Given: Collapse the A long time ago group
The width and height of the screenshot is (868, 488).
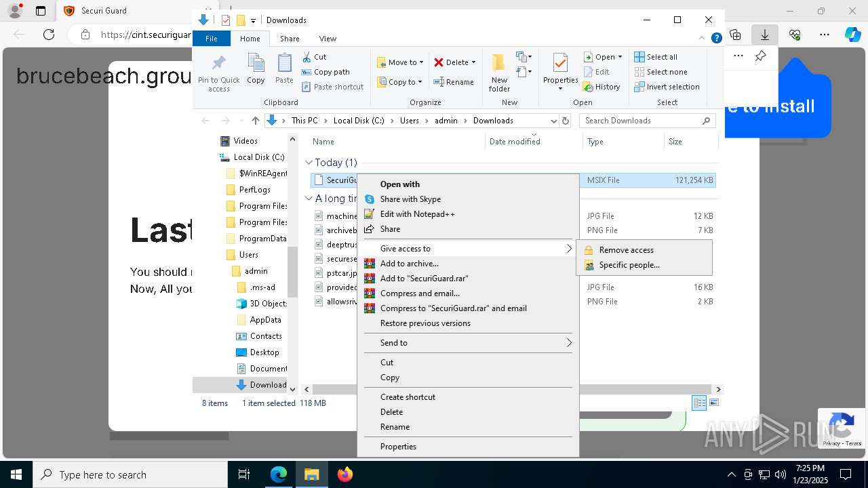Looking at the screenshot, I should [309, 199].
